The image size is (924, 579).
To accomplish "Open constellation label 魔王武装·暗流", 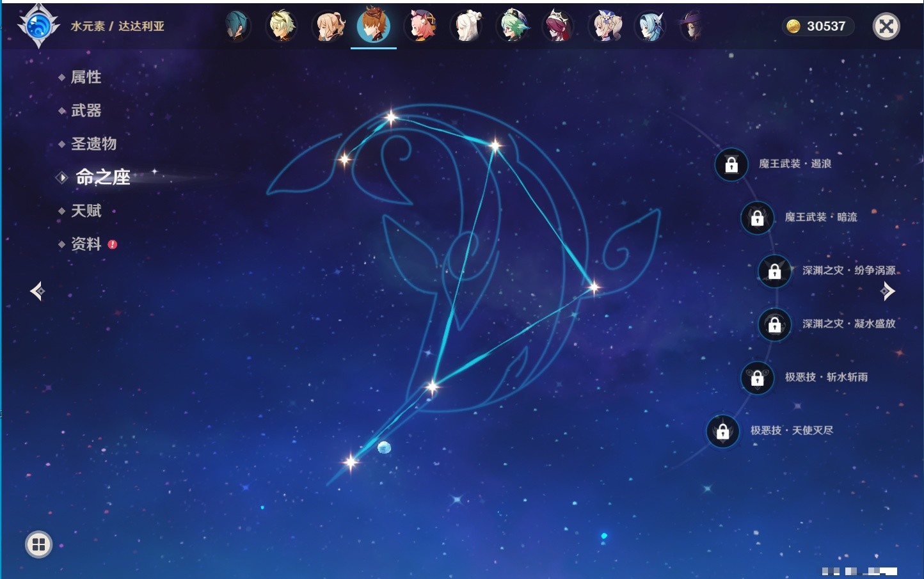I will pyautogui.click(x=821, y=217).
